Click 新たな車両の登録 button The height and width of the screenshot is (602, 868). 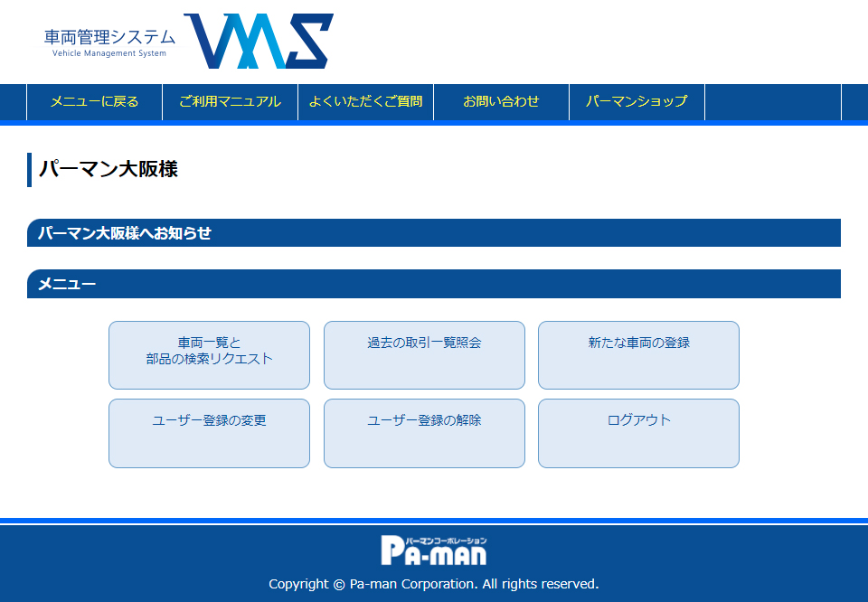click(x=638, y=354)
